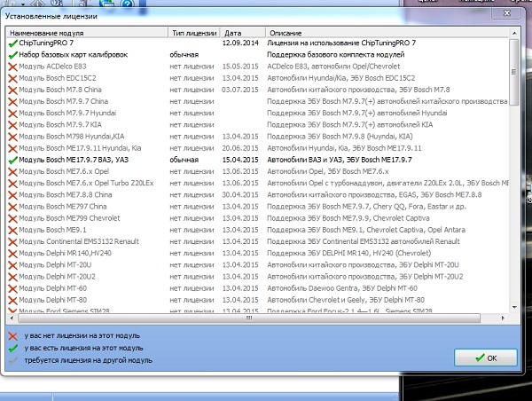Select the Модуль Bosch ME7.6.x Opel Turbo Z20LEx row

pyautogui.click(x=89, y=183)
